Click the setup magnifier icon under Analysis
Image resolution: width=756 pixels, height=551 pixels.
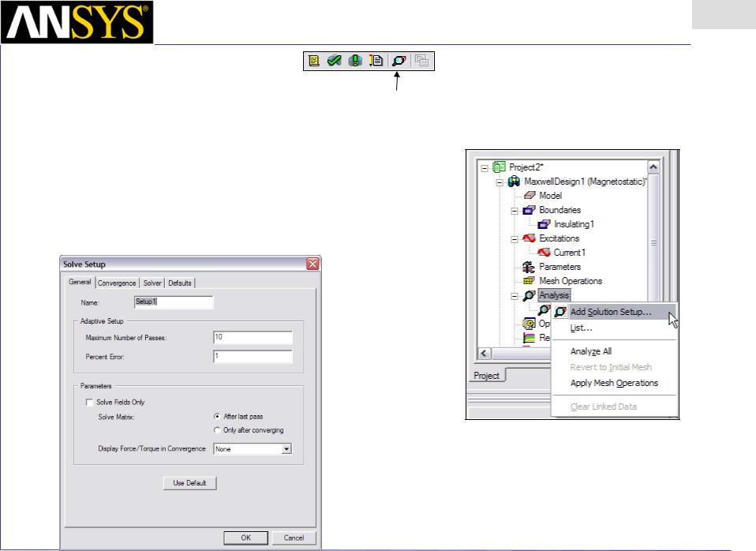coord(545,309)
